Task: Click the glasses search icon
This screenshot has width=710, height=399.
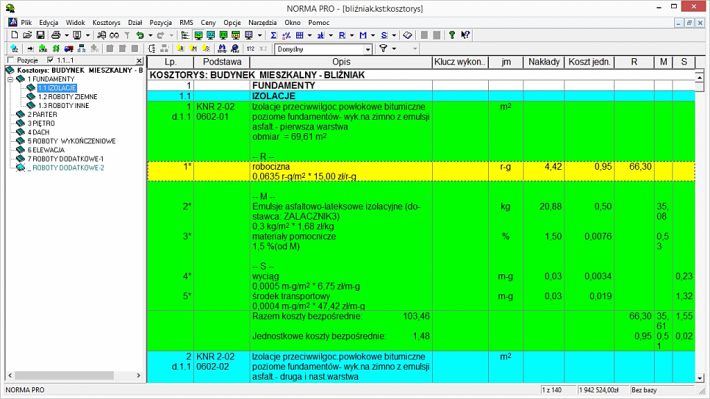Action: (114, 35)
